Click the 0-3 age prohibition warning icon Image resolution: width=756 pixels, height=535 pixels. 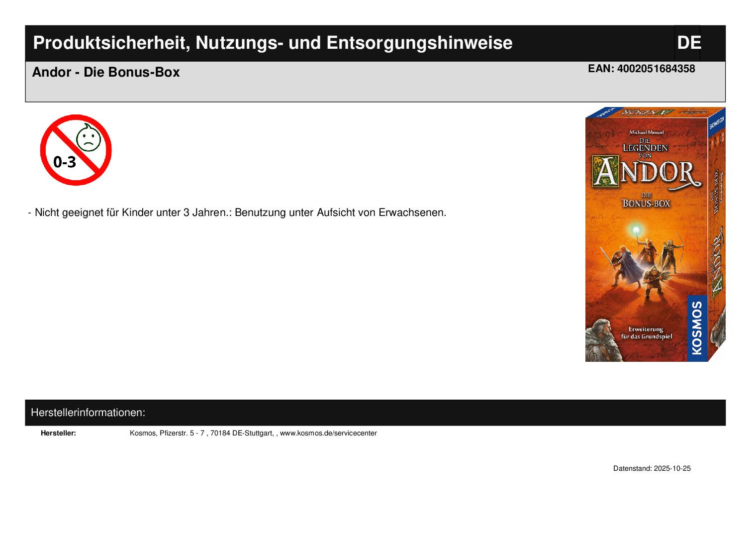pyautogui.click(x=76, y=150)
